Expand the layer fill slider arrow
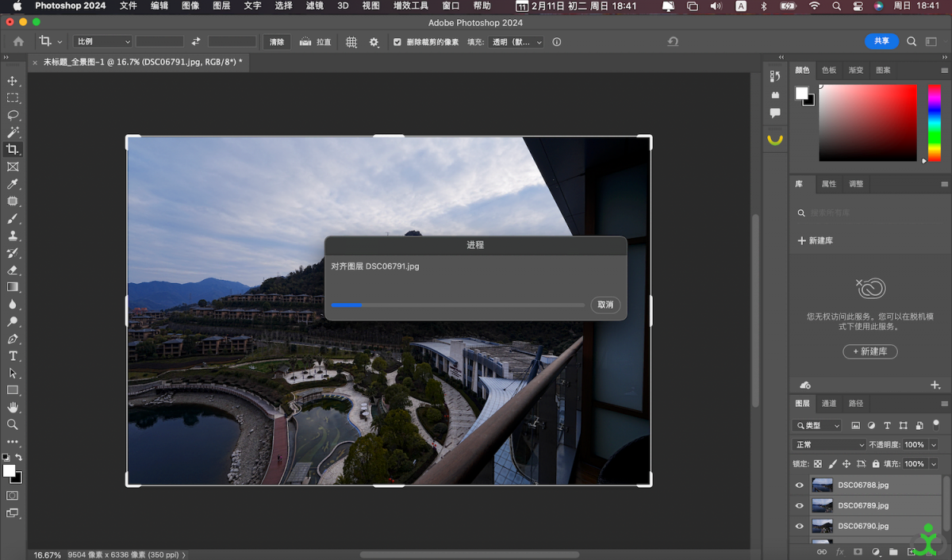 [x=934, y=464]
